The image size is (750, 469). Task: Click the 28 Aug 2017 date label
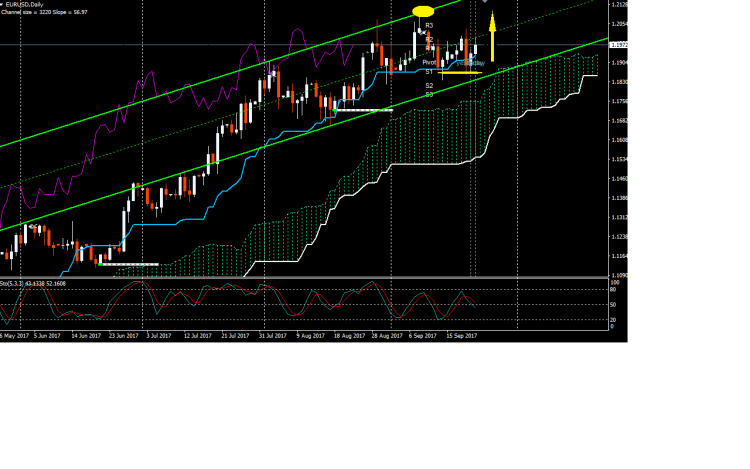[x=387, y=336]
